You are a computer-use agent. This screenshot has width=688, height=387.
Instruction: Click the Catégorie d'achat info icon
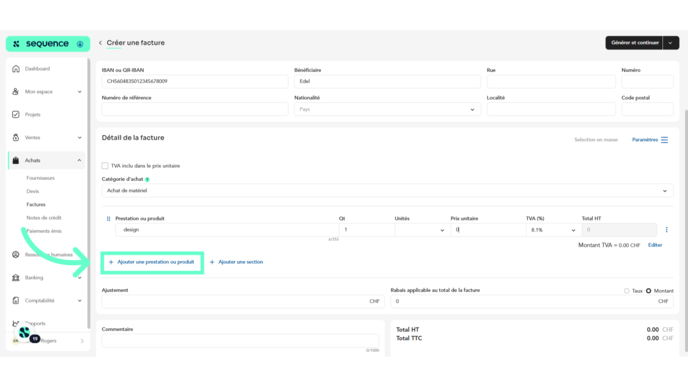(x=147, y=179)
